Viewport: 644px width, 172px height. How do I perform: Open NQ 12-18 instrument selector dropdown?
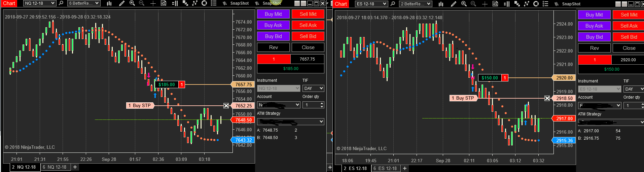click(40, 3)
